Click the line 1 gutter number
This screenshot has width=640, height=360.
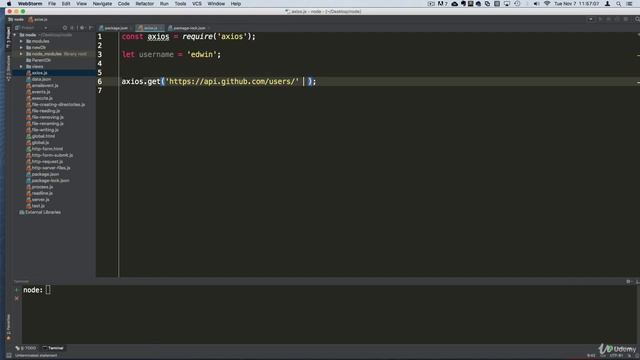click(x=100, y=37)
